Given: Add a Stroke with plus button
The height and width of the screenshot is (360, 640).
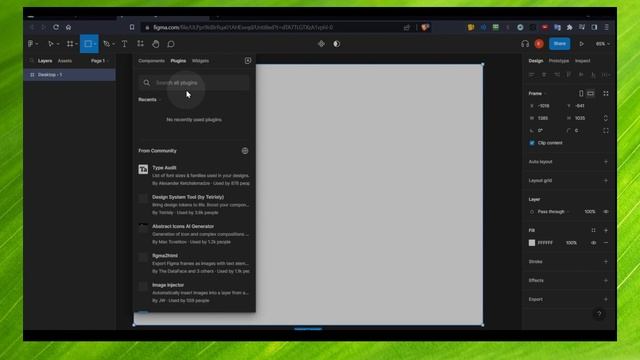Looking at the screenshot, I should [x=606, y=261].
